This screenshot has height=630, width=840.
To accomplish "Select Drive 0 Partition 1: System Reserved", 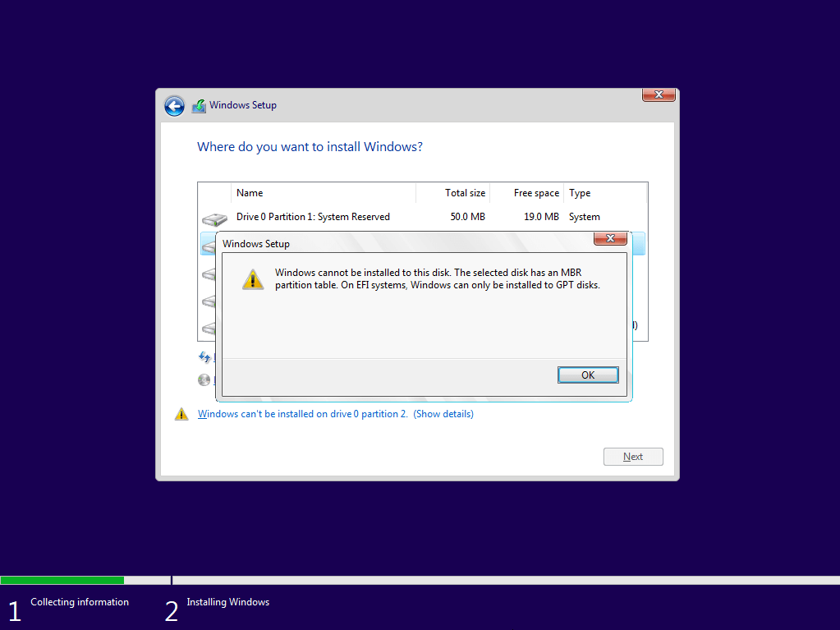I will coord(313,217).
